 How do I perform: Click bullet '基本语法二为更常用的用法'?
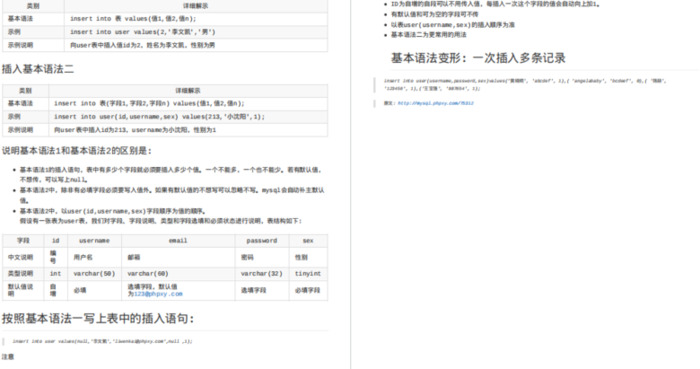429,35
